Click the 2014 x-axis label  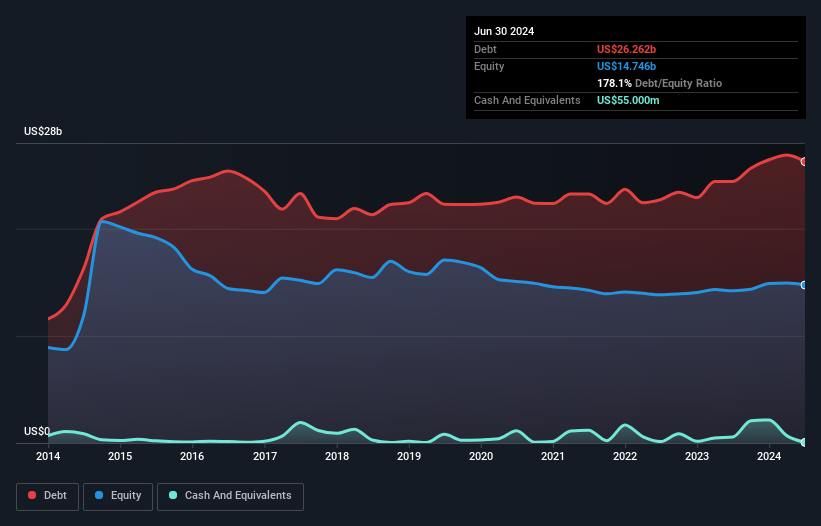tap(48, 456)
